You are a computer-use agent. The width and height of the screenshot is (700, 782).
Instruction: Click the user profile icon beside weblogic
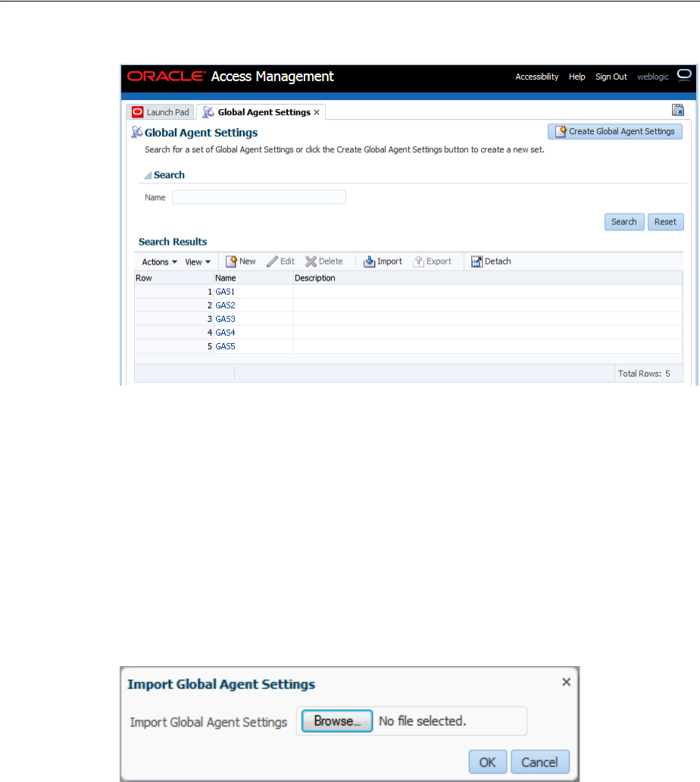[684, 75]
